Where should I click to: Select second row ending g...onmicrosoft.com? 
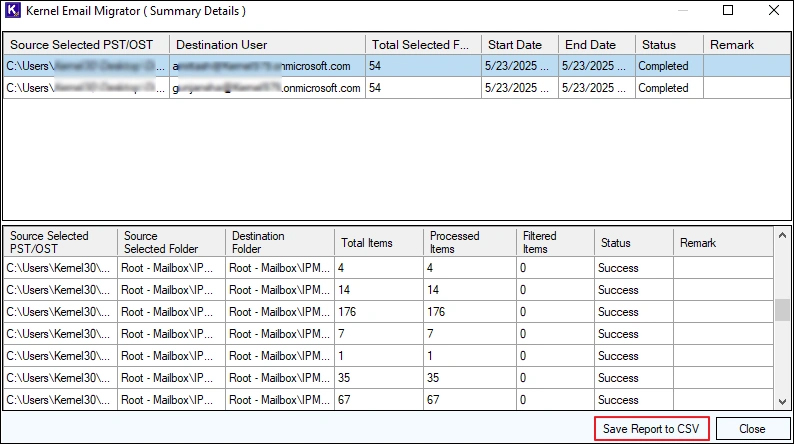tap(397, 88)
